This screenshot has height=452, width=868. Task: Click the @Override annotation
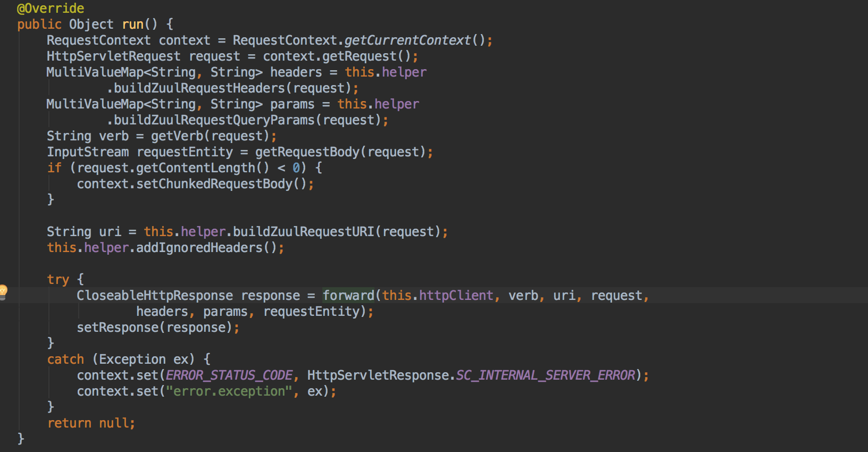pos(51,9)
